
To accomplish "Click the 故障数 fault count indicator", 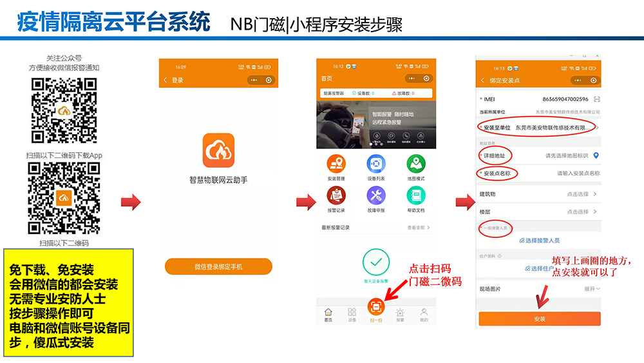I will coord(403,93).
